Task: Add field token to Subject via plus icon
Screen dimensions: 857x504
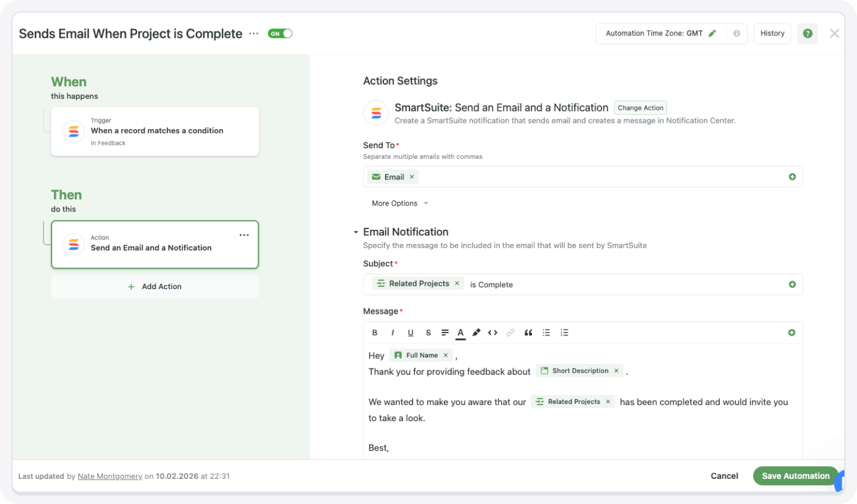Action: click(792, 285)
